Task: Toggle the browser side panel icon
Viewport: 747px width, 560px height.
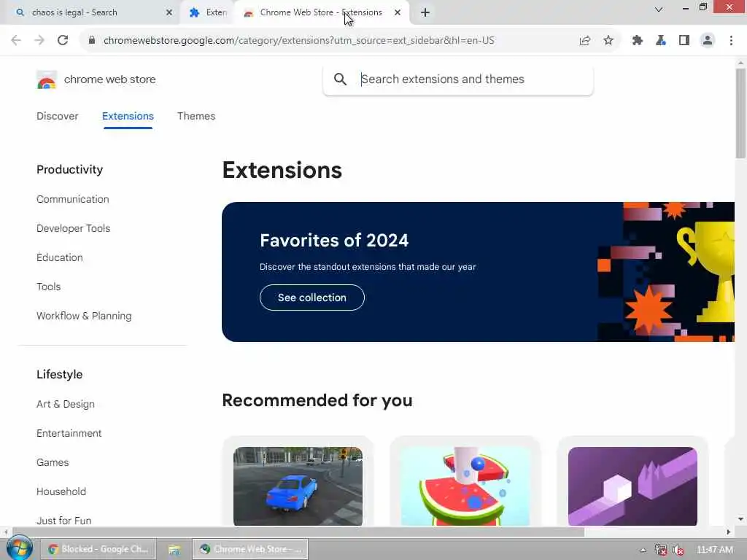Action: pos(684,41)
